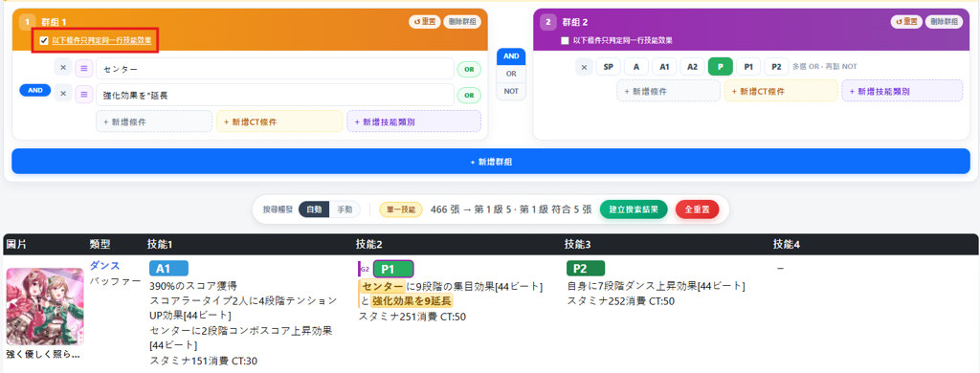
Task: Toggle the P2 skill type chip in 群組 2
Action: [x=776, y=67]
